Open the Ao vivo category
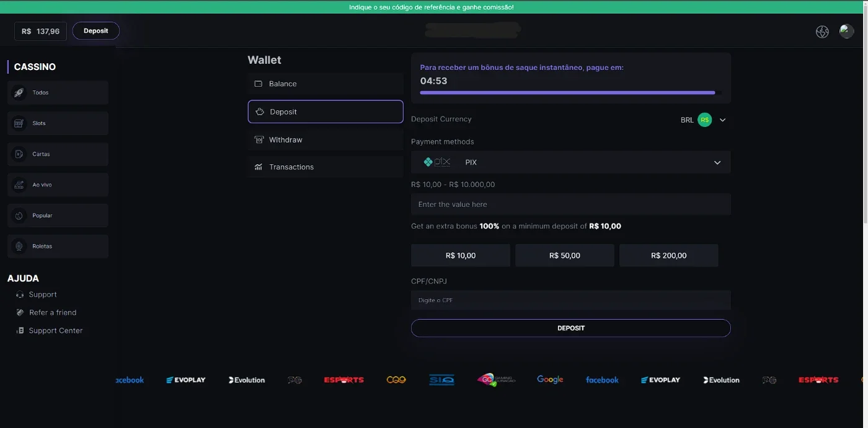Screen dimensions: 868x428 [58, 185]
